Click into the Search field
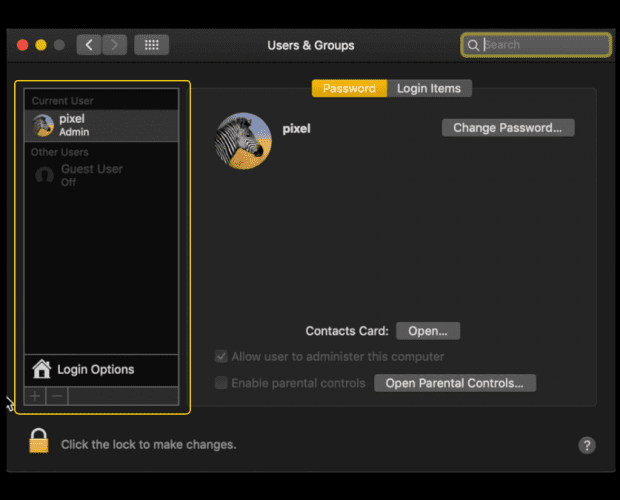 (x=536, y=45)
